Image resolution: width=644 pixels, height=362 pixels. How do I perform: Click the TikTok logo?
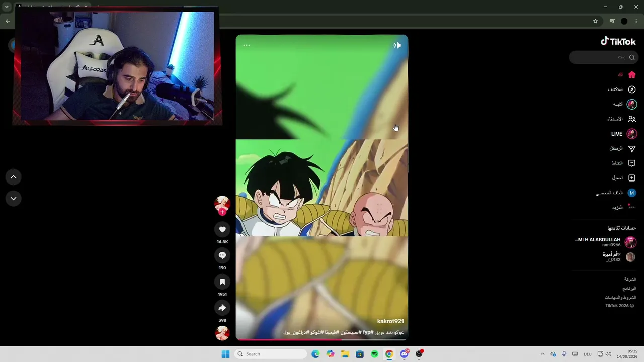(618, 42)
